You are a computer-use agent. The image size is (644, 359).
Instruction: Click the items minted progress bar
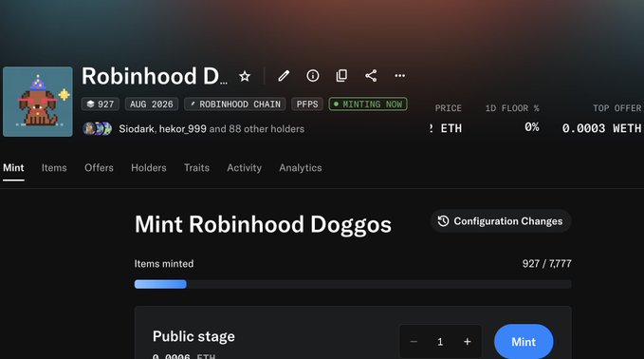point(353,284)
